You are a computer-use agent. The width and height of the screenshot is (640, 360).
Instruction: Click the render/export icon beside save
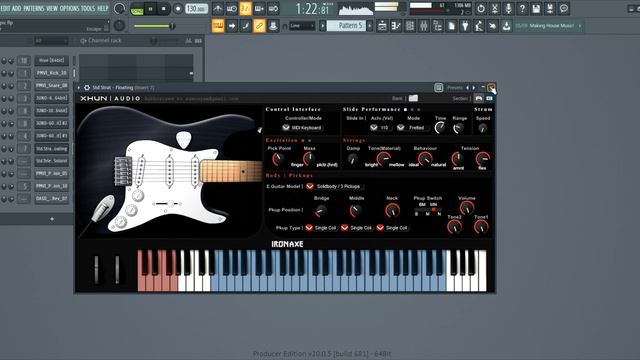pos(550,8)
